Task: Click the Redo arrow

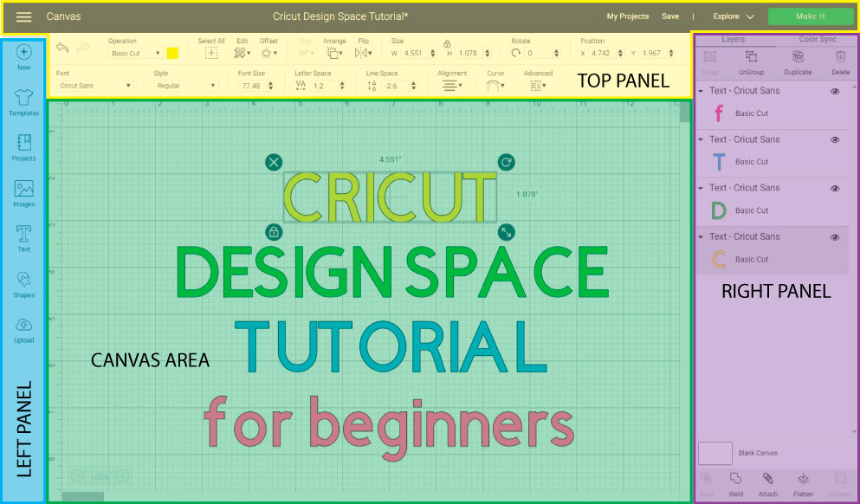Action: 83,48
